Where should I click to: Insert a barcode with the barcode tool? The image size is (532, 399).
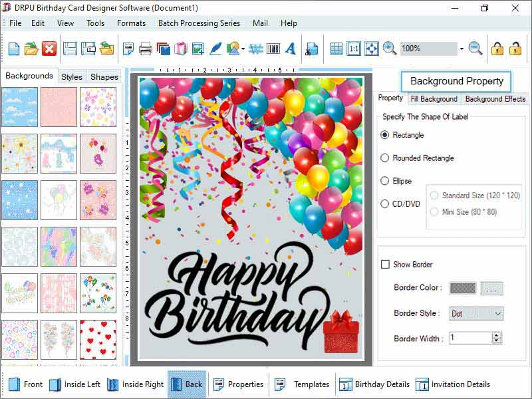coord(273,48)
